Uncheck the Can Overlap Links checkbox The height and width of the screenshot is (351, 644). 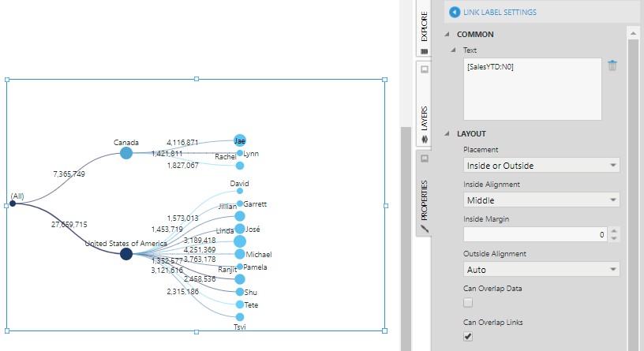[x=469, y=336]
